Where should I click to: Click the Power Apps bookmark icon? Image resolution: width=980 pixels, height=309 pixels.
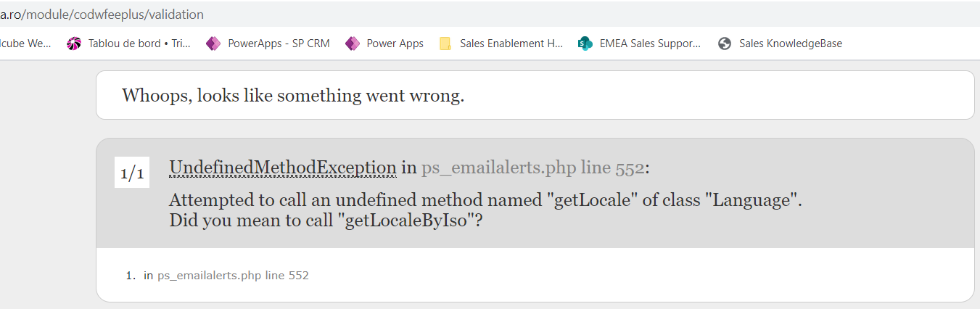tap(353, 44)
